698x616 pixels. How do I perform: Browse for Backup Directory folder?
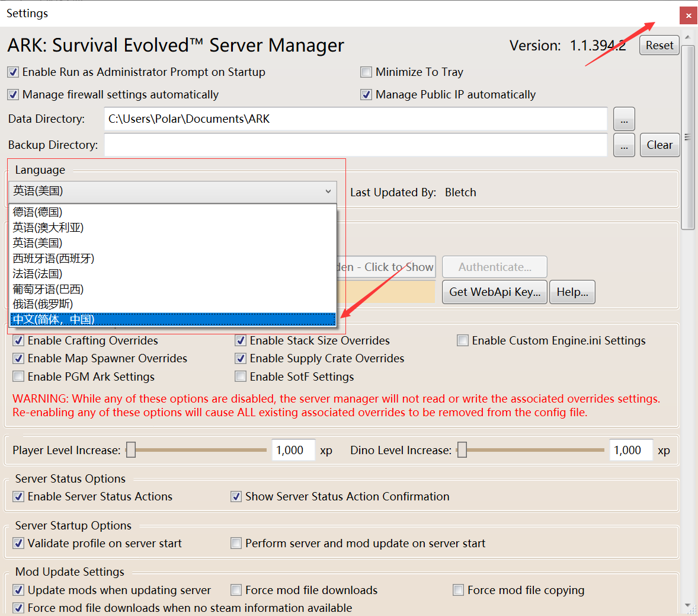(x=624, y=145)
